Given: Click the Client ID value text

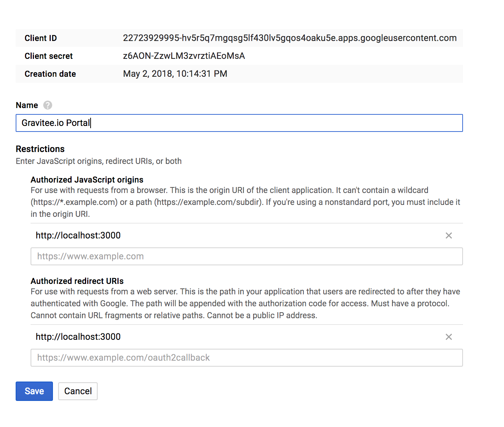Looking at the screenshot, I should point(289,38).
